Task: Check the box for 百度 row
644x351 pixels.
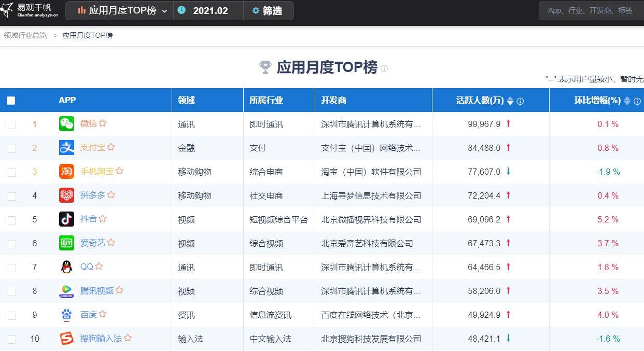Action: coord(12,316)
